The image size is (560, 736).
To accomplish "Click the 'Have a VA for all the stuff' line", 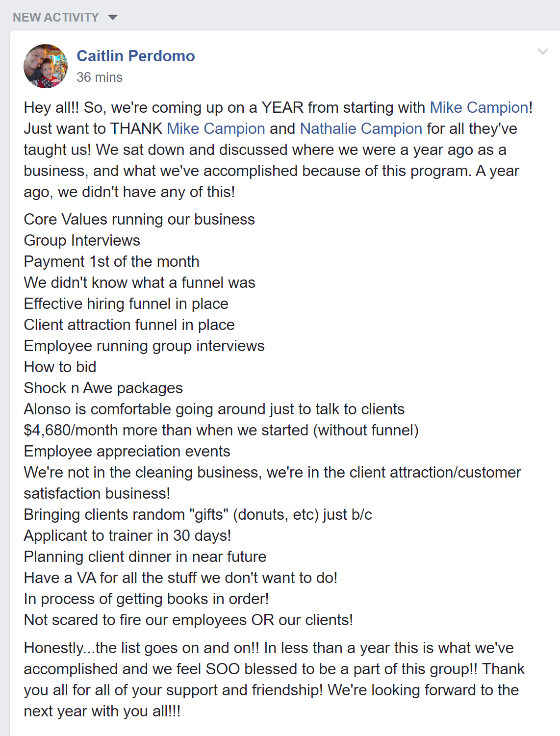I will click(x=180, y=578).
